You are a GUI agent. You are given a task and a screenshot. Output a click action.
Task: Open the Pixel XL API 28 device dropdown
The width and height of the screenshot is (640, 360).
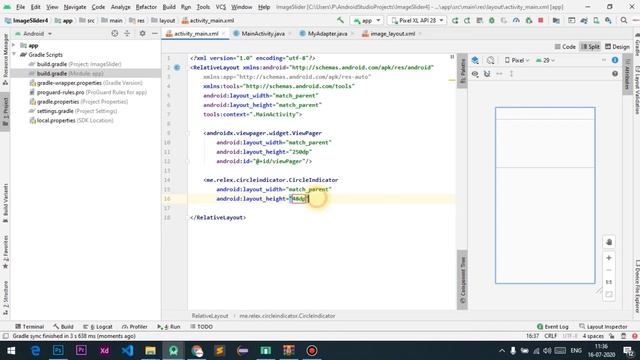pyautogui.click(x=416, y=20)
